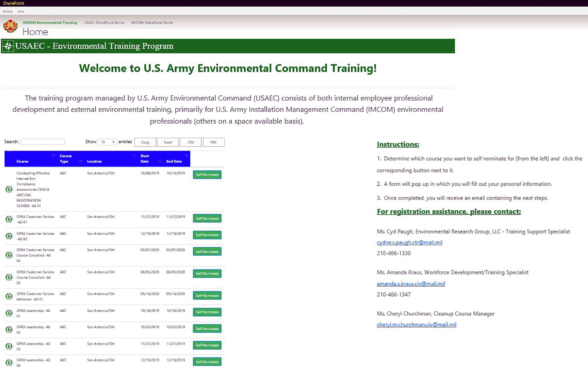Click the green icon beside OPEX Customer Service Refresher -AE 01

tap(8, 296)
